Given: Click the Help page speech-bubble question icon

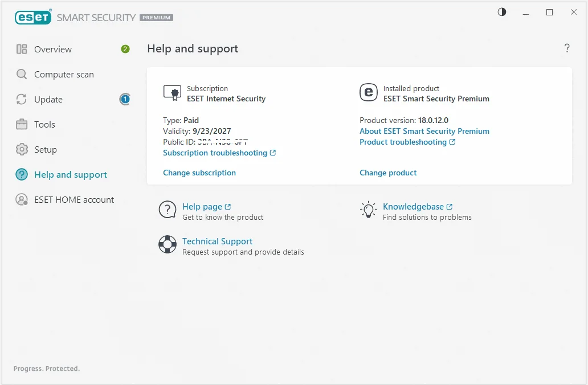Looking at the screenshot, I should coord(168,210).
